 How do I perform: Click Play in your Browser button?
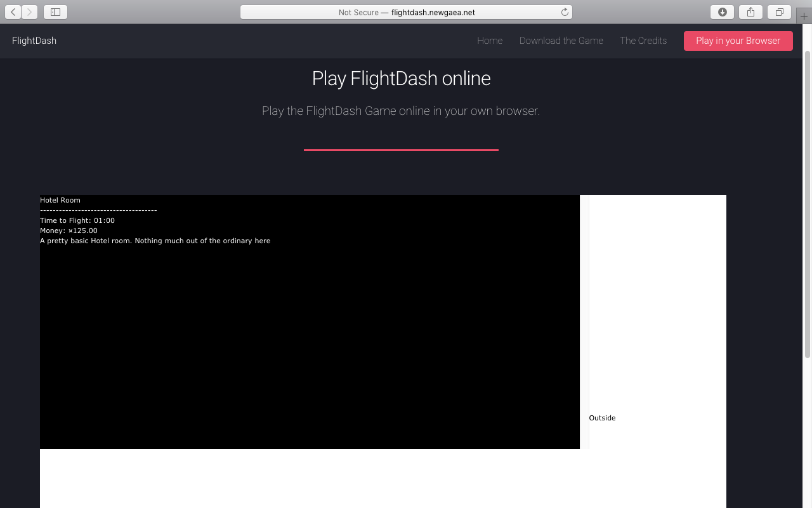pyautogui.click(x=738, y=41)
